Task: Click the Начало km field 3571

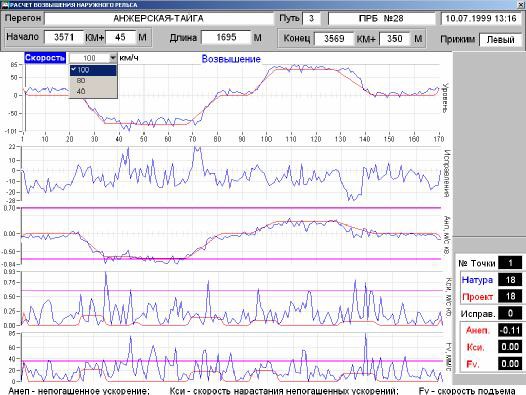Action: point(64,37)
